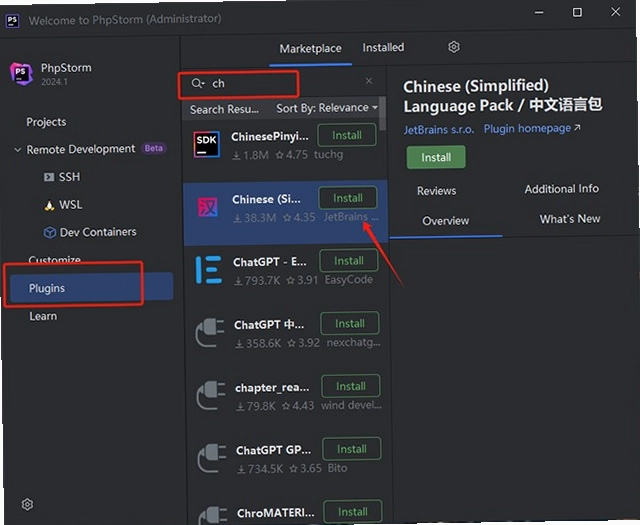Open the Customize section
The height and width of the screenshot is (525, 640).
tap(55, 259)
